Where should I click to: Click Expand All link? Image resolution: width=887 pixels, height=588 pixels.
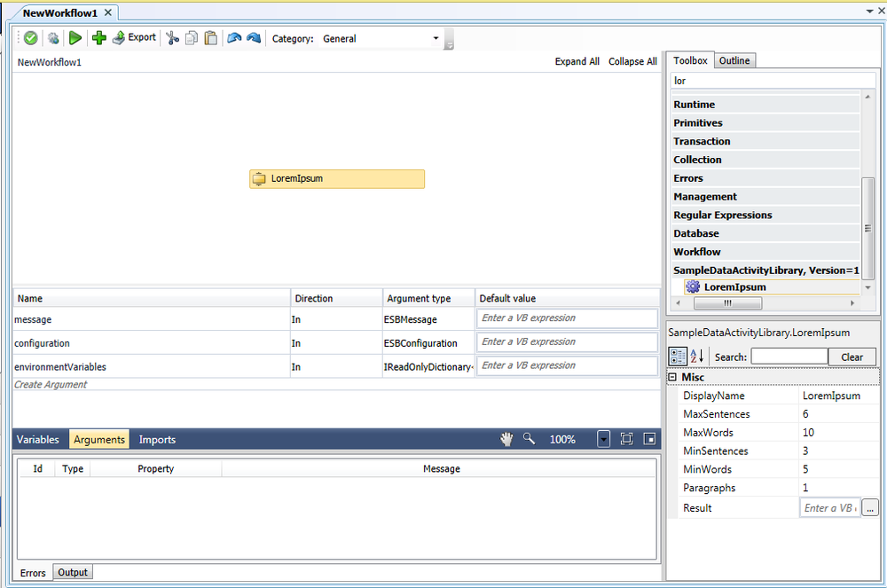tap(577, 61)
